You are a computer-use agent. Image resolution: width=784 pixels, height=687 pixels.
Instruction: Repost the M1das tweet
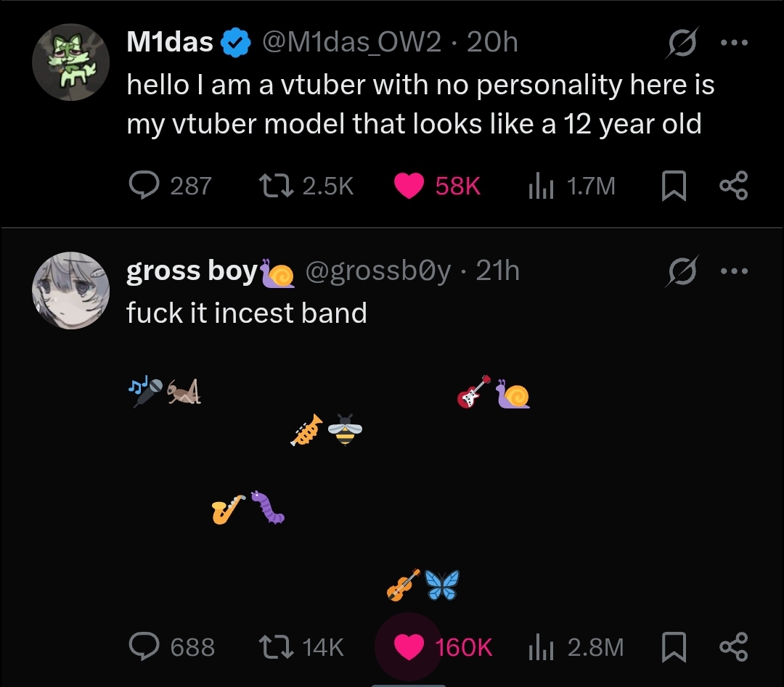[x=274, y=186]
